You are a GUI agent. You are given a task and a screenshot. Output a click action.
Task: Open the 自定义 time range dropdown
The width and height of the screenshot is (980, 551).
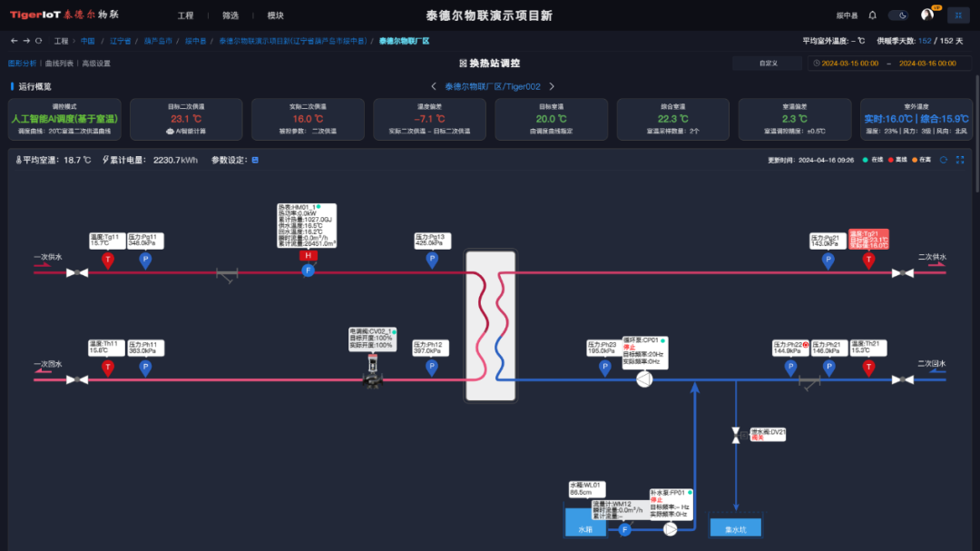pos(768,64)
